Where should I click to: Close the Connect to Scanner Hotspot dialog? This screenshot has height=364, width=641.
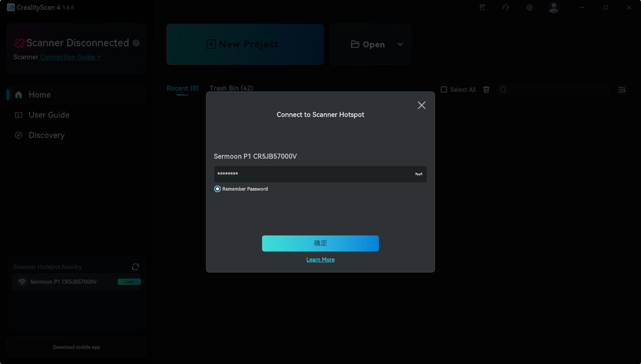tap(421, 105)
